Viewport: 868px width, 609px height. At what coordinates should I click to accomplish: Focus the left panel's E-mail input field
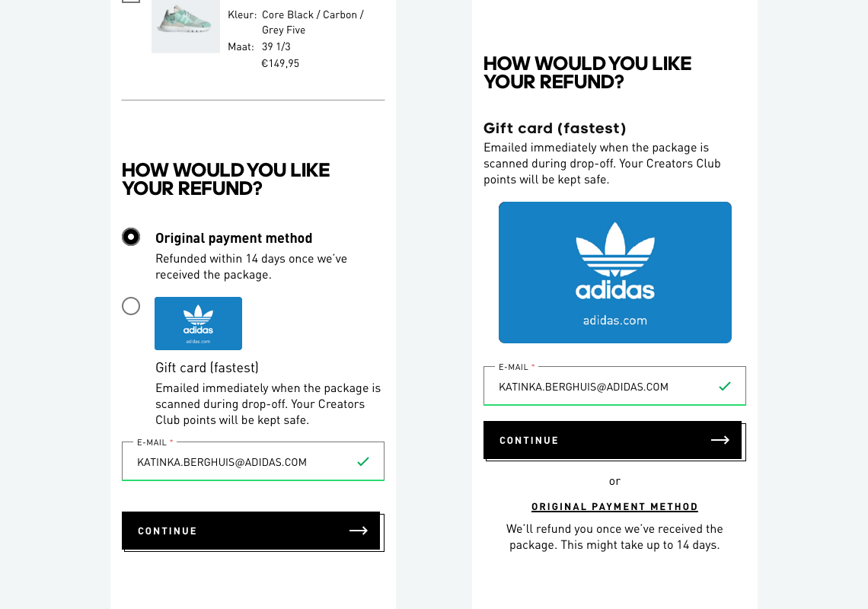236,462
